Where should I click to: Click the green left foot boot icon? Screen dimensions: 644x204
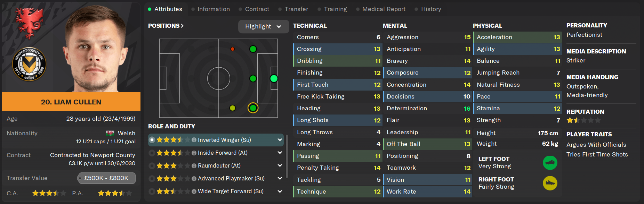coord(550,163)
